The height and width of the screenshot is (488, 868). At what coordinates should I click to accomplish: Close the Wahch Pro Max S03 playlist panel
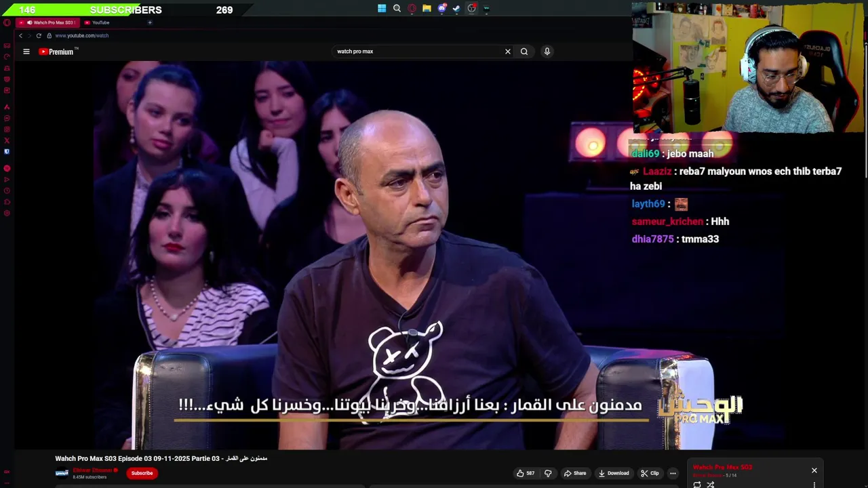(814, 470)
